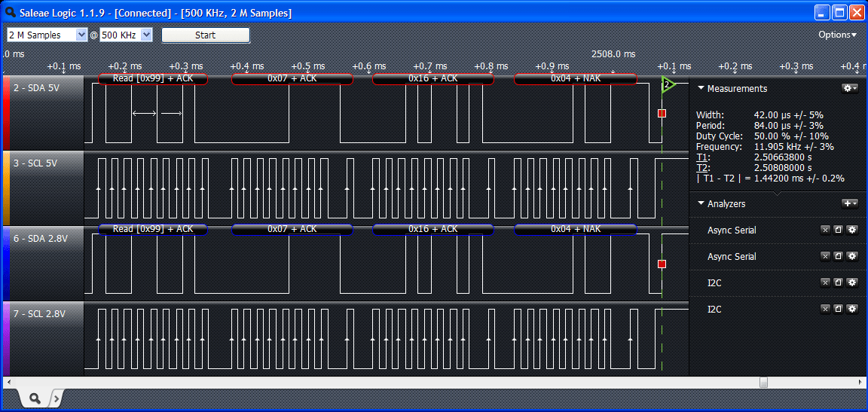Click the |T1 - T2| = 1.44200 ms reading

[769, 178]
